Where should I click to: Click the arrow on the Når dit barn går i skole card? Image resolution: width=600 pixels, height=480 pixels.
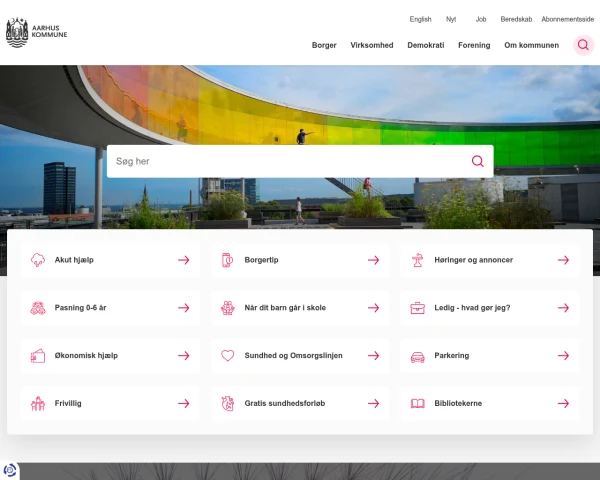[373, 308]
